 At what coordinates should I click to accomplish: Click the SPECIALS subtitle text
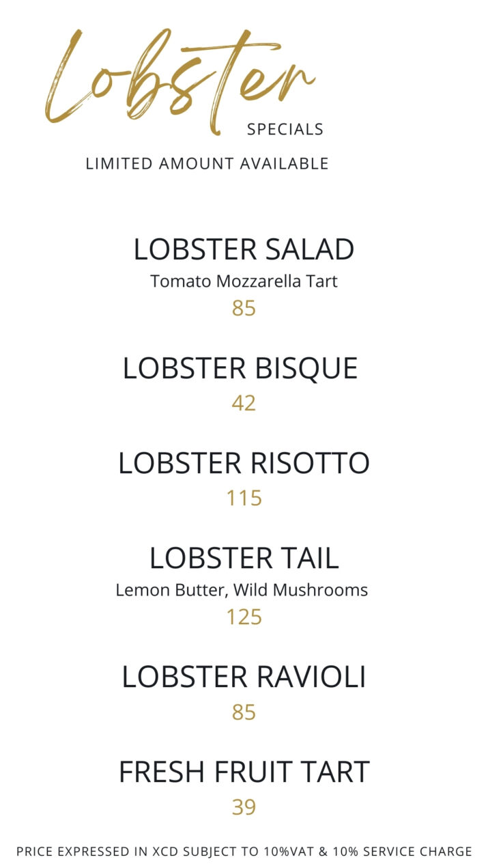(x=285, y=129)
